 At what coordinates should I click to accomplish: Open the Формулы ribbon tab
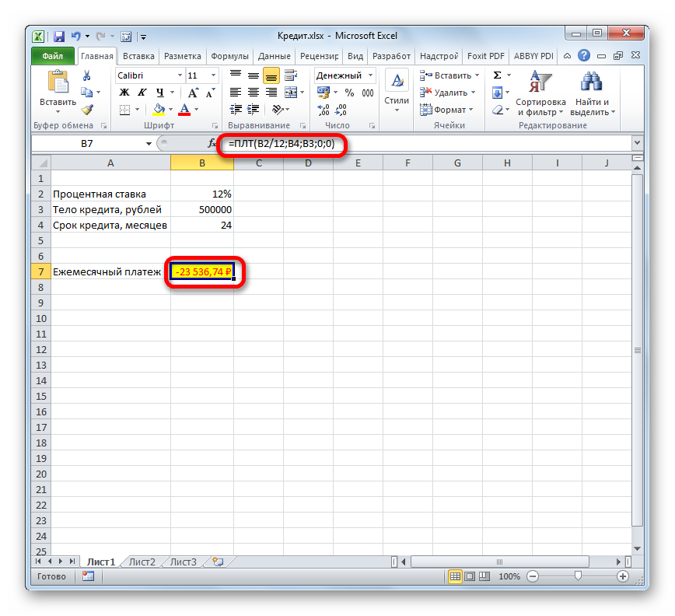point(229,56)
